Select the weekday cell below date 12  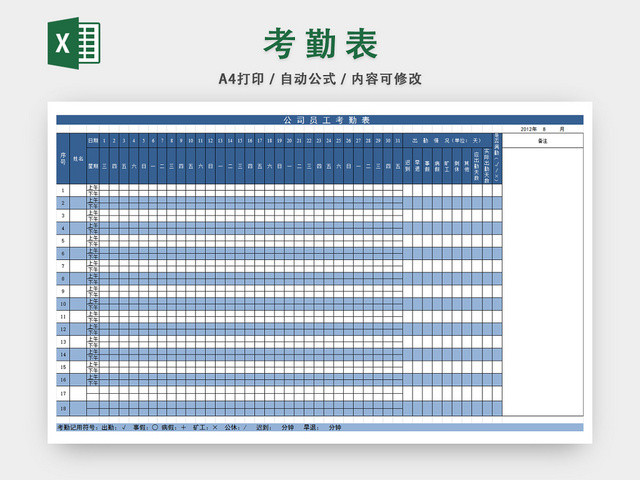[210, 166]
